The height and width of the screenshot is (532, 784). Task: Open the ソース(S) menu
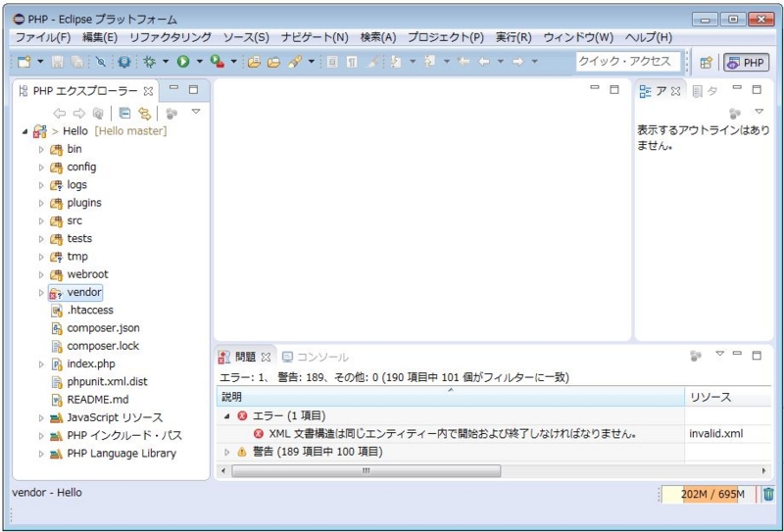(246, 37)
